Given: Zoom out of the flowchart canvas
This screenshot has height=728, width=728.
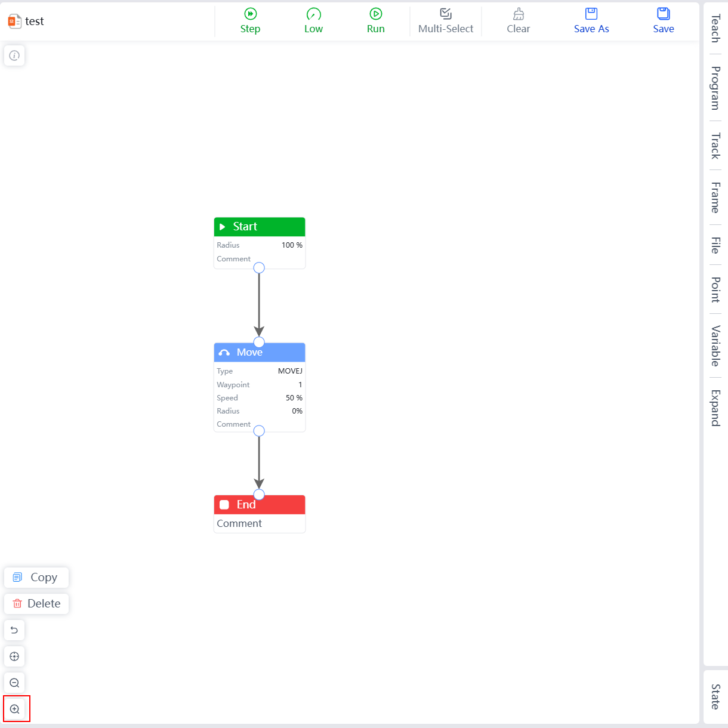Looking at the screenshot, I should pos(14,683).
